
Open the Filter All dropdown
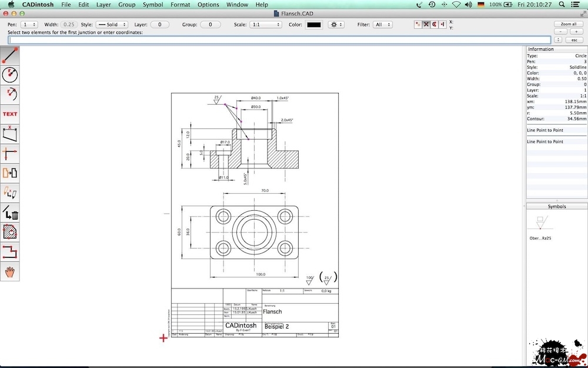coord(383,24)
